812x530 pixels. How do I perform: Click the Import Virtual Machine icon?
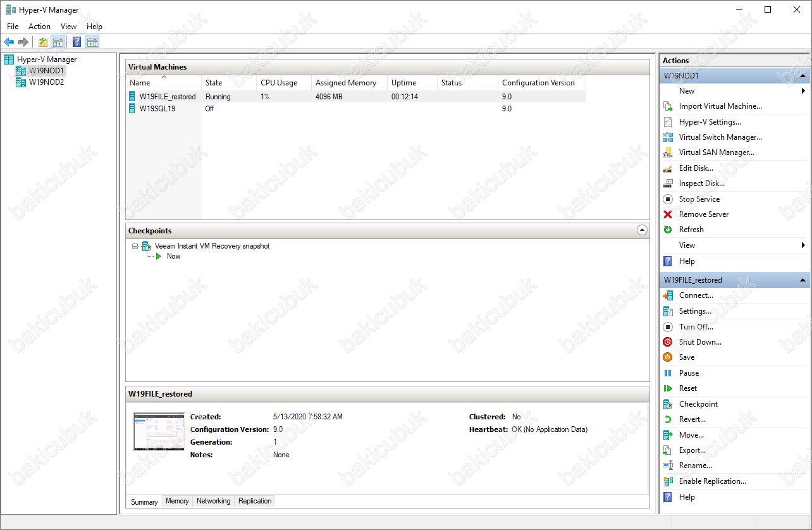coord(667,106)
